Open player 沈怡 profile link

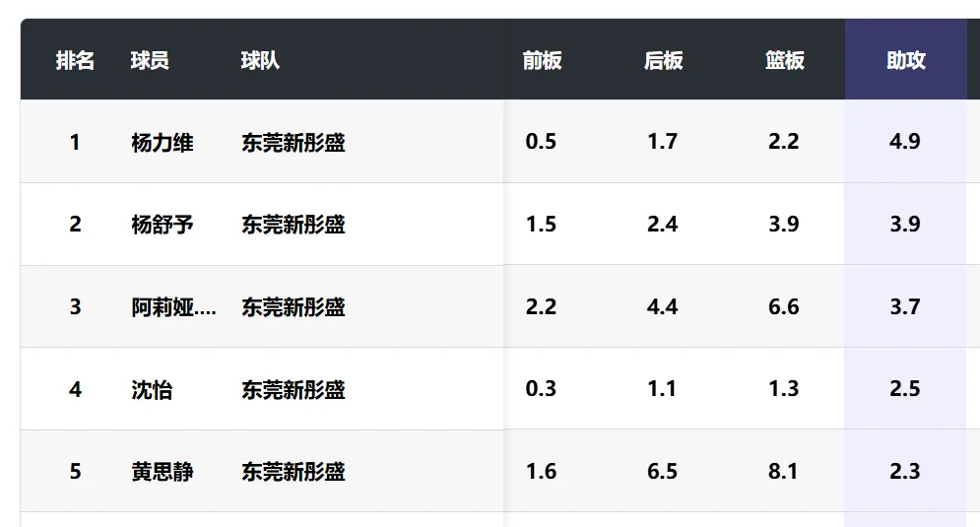[152, 389]
